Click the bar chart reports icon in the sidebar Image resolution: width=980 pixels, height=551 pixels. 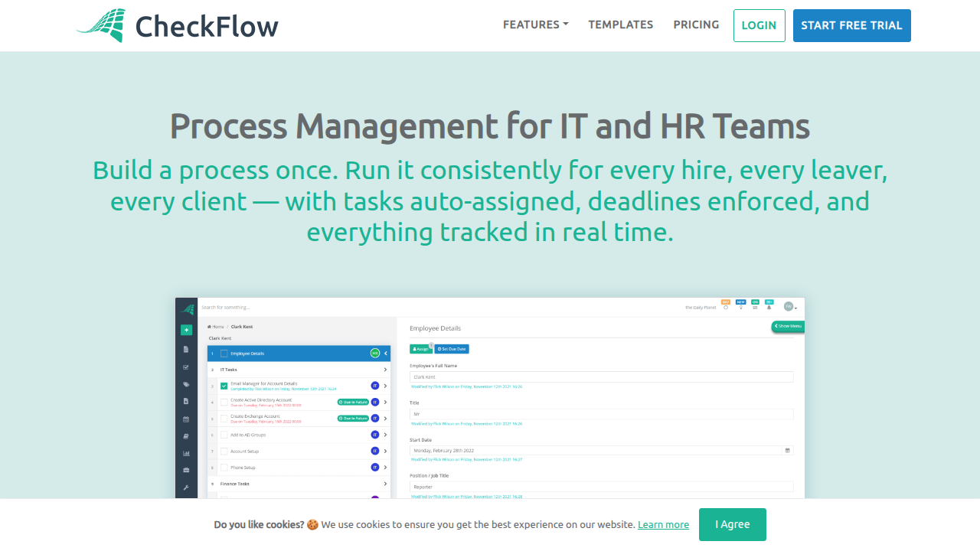(x=186, y=453)
